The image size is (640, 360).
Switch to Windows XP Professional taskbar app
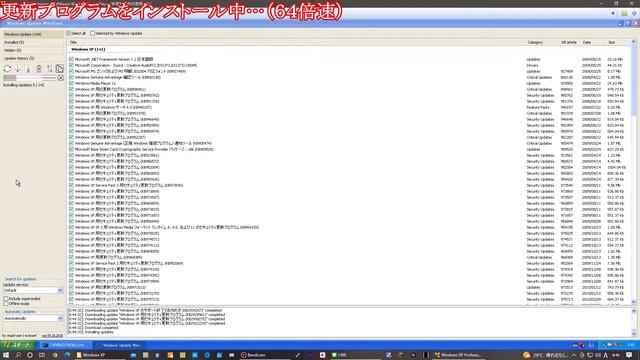459,355
